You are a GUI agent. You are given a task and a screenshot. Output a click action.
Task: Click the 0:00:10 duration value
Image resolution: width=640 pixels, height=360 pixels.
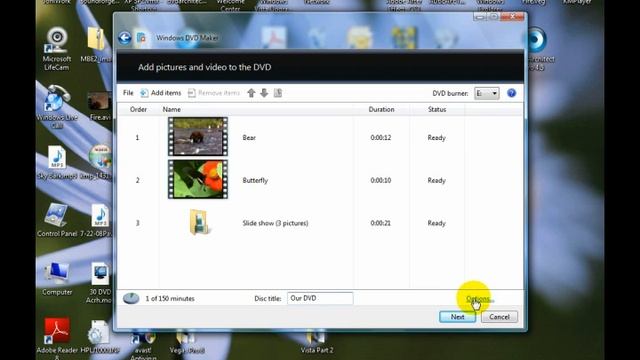380,180
